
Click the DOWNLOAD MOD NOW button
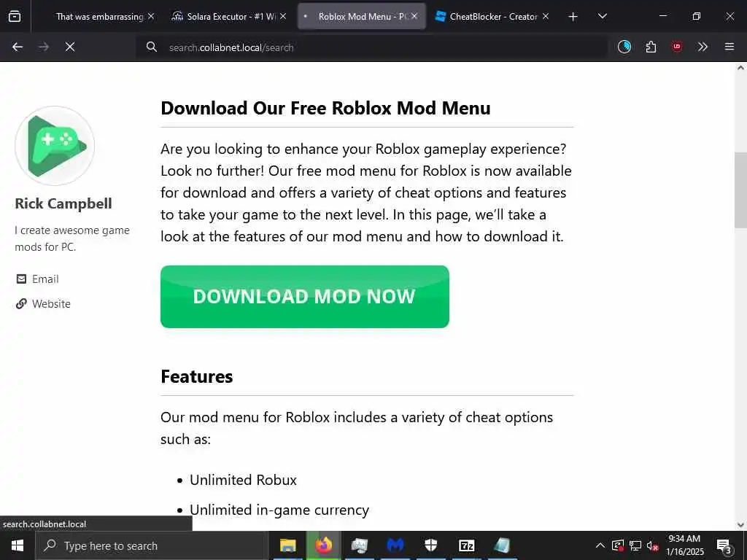coord(305,297)
